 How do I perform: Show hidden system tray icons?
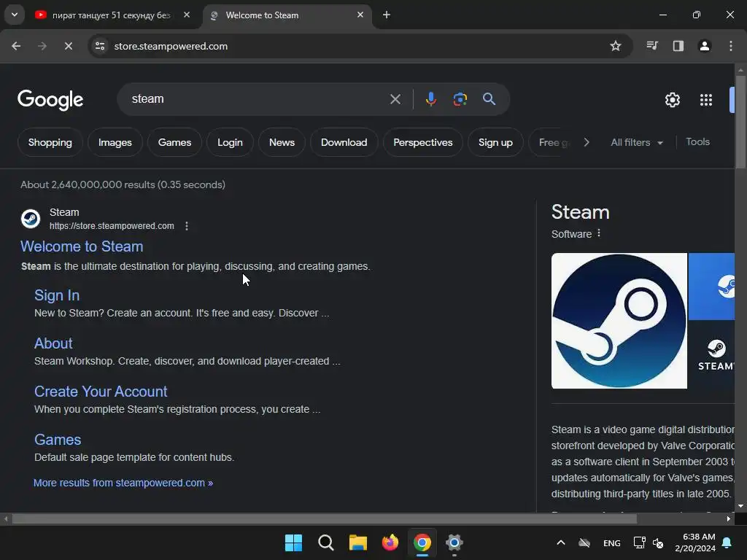pos(561,542)
